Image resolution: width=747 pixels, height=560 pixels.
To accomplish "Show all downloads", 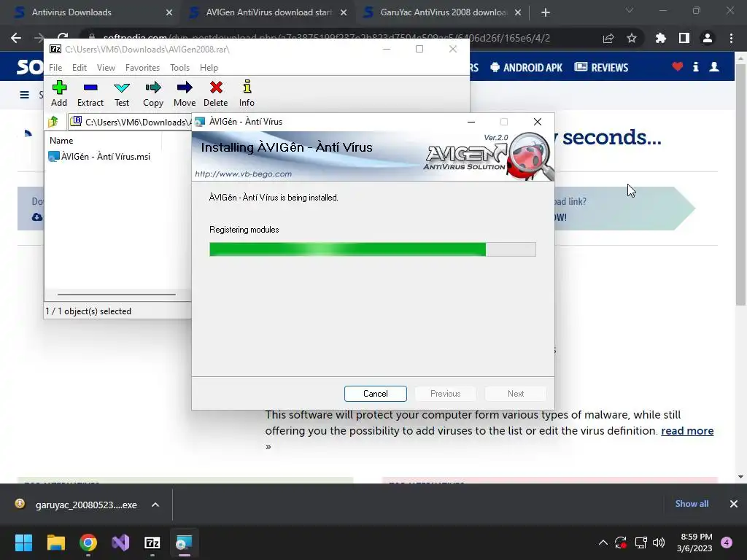I will (x=692, y=504).
